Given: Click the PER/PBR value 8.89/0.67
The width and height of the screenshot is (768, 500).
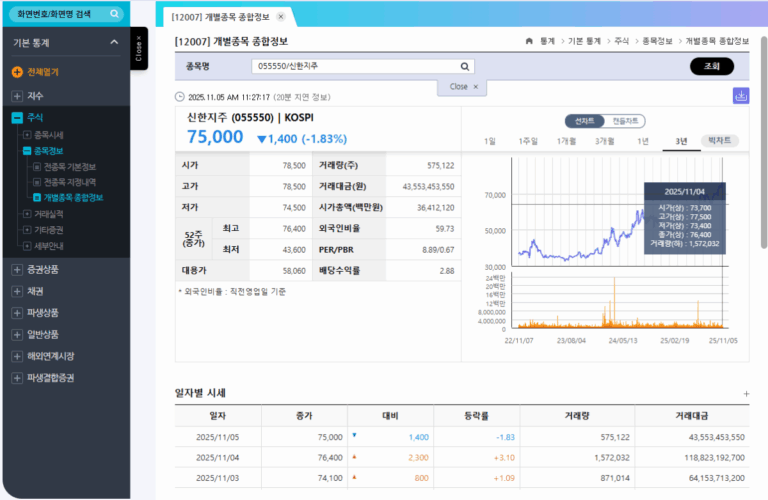Looking at the screenshot, I should [x=438, y=250].
